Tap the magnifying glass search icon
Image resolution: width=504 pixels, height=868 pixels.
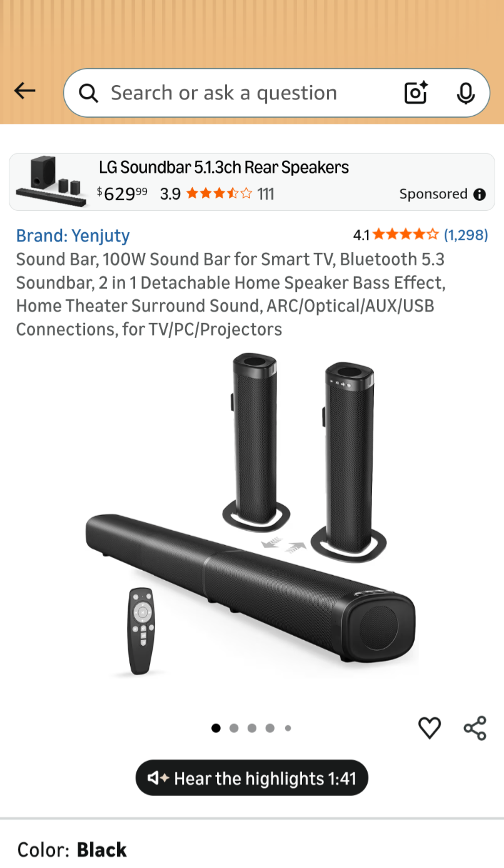pyautogui.click(x=89, y=93)
